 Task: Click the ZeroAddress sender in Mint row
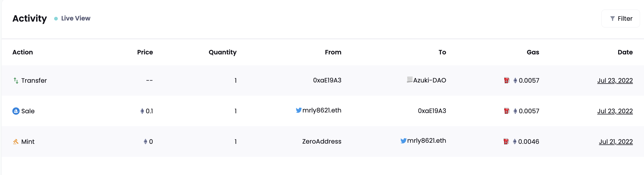[322, 141]
